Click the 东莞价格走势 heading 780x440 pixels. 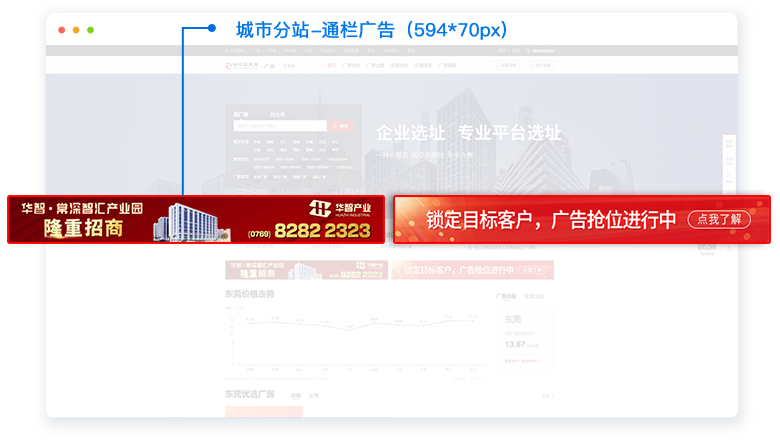[x=250, y=294]
